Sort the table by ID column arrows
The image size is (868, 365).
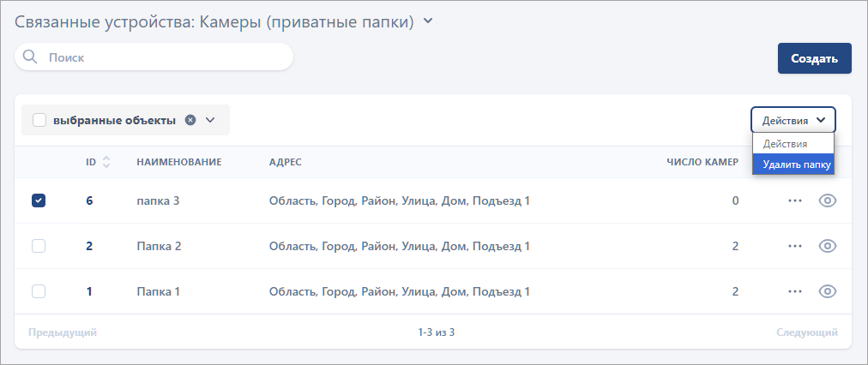point(106,162)
